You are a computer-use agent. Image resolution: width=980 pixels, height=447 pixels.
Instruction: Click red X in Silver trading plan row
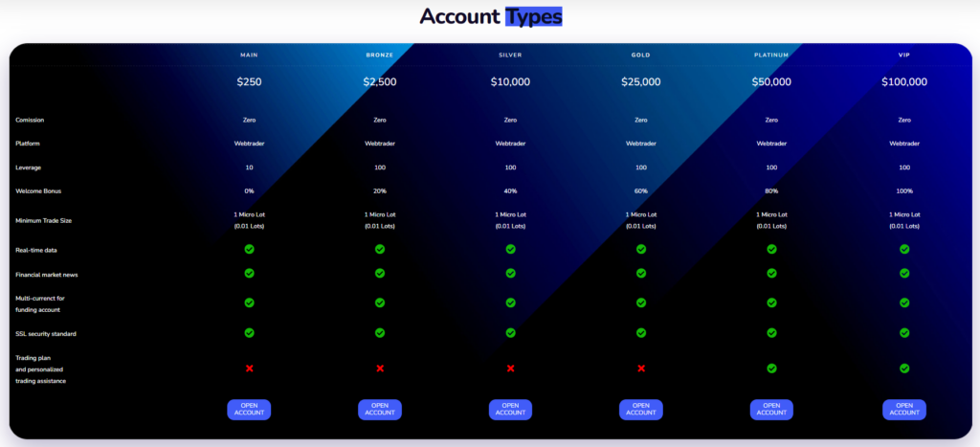coord(510,369)
